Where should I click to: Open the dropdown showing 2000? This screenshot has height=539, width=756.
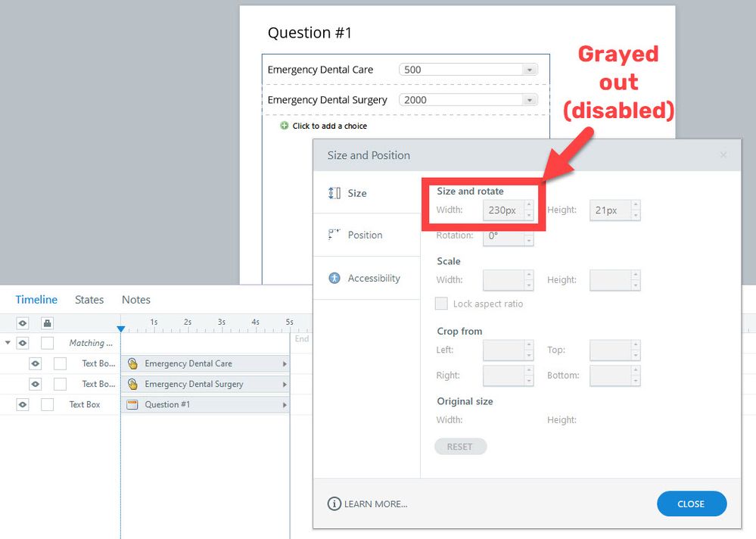pos(468,100)
